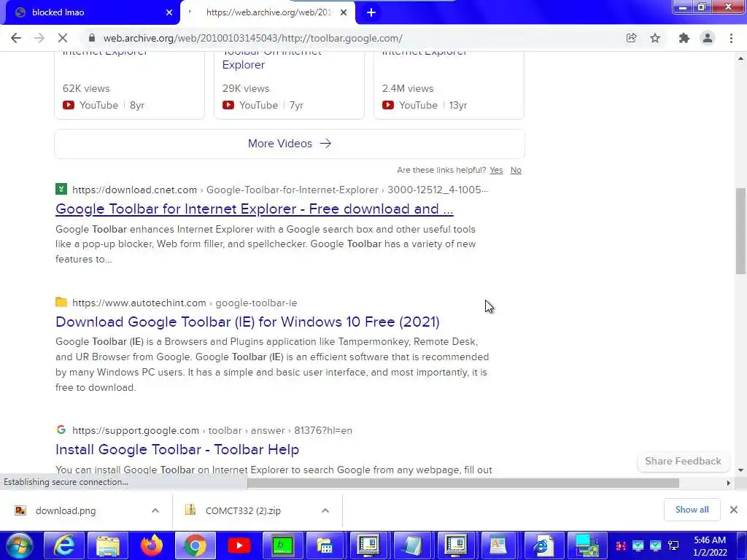Switch to the web.archive.org tab
The height and width of the screenshot is (560, 747).
[x=268, y=12]
